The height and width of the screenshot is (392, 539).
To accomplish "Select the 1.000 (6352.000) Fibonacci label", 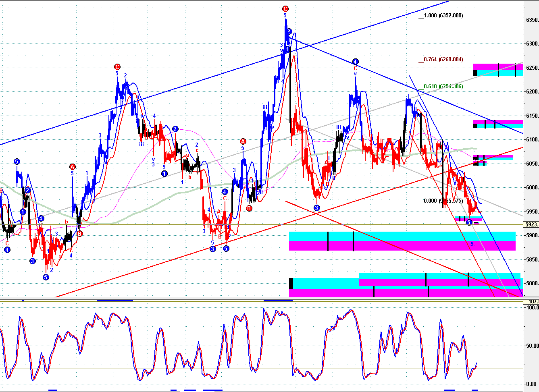I will pyautogui.click(x=444, y=16).
